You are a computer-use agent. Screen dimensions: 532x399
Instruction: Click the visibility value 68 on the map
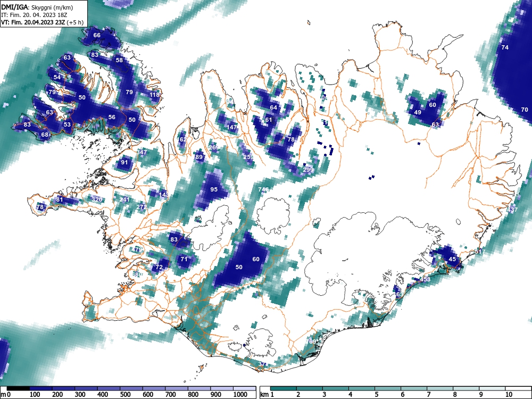(45, 135)
